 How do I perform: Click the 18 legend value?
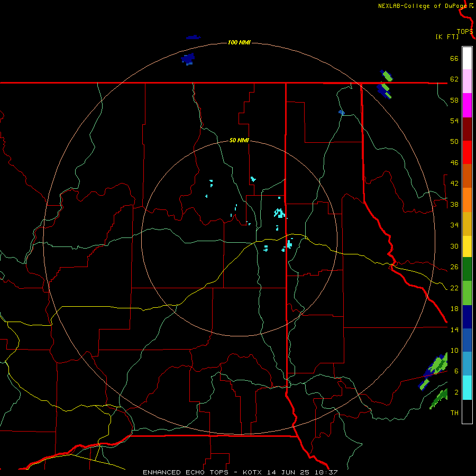click(454, 309)
